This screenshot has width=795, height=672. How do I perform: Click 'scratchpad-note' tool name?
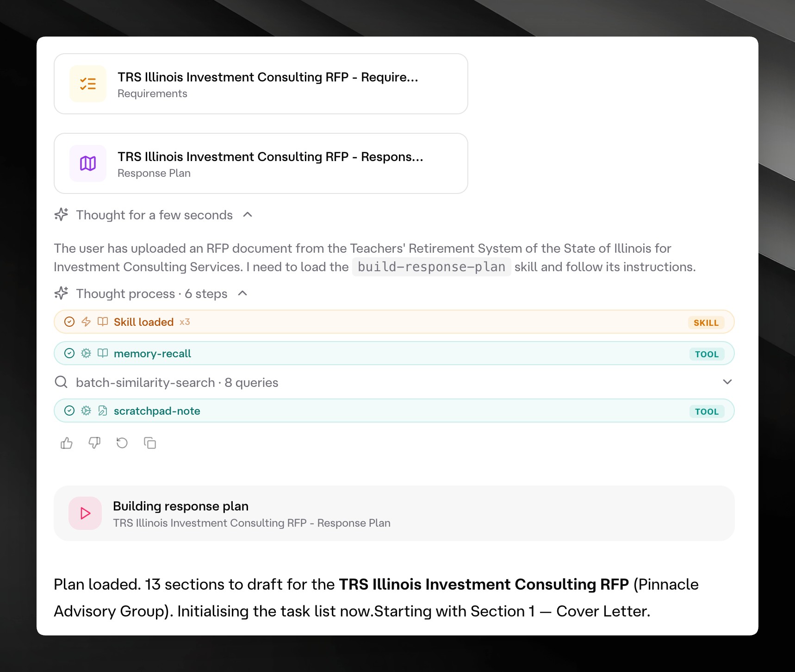point(157,411)
